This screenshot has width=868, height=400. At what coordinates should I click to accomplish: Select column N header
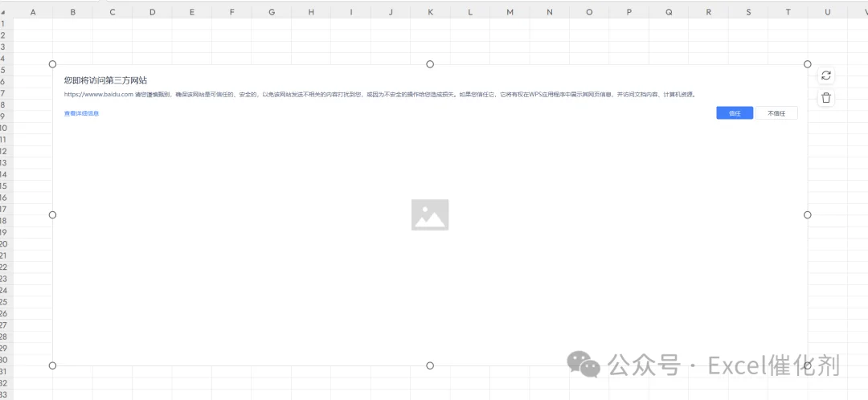pyautogui.click(x=550, y=12)
